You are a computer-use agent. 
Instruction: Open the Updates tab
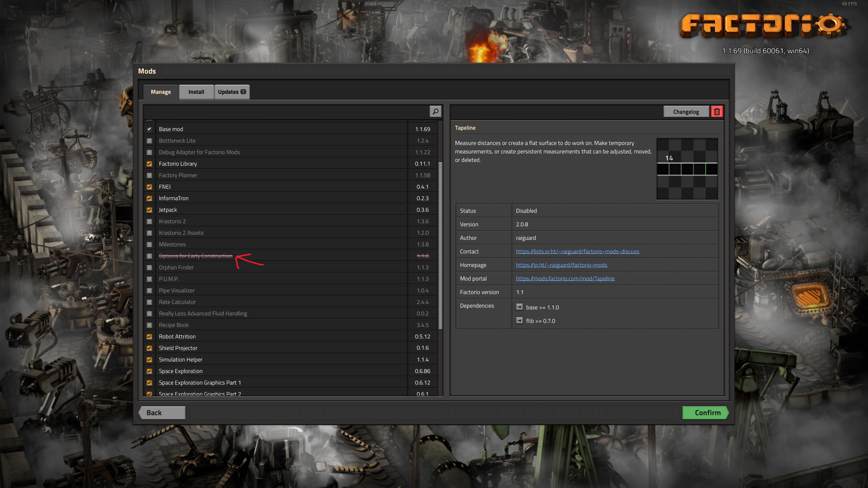pyautogui.click(x=232, y=92)
